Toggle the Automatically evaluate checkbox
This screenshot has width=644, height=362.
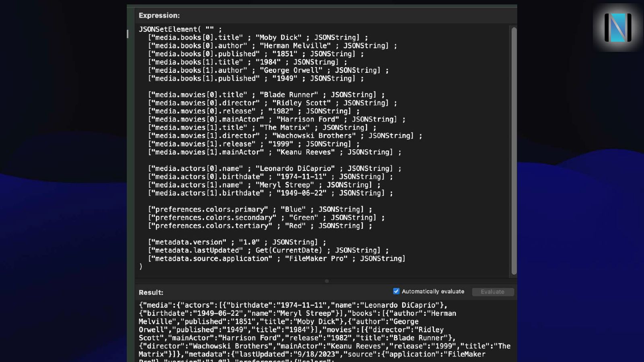tap(396, 291)
